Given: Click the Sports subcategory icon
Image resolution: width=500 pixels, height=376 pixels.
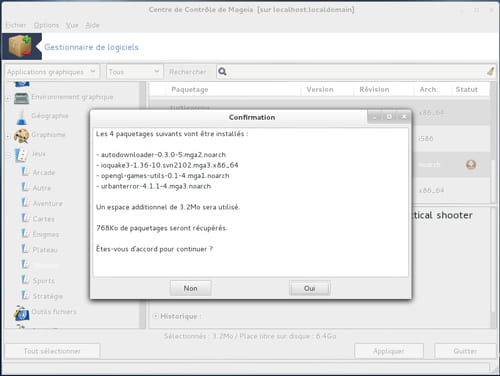Looking at the screenshot, I should [x=26, y=280].
